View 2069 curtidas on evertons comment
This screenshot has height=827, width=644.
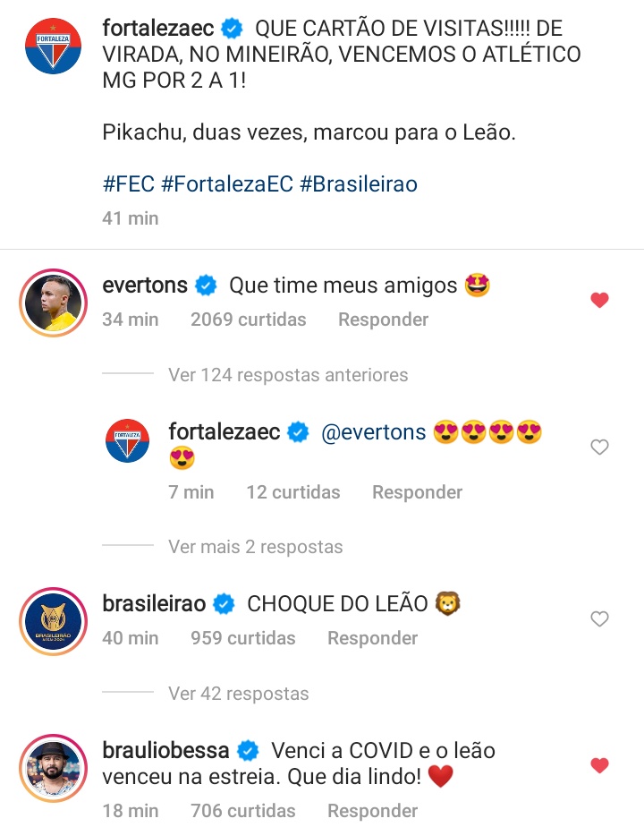coord(248,320)
